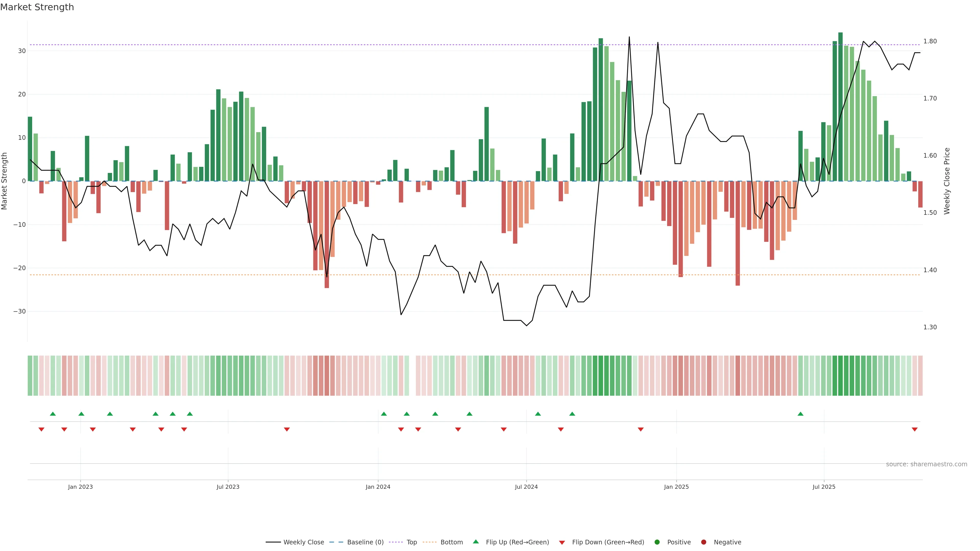Click the Weekly Close Price axis title

click(x=947, y=181)
